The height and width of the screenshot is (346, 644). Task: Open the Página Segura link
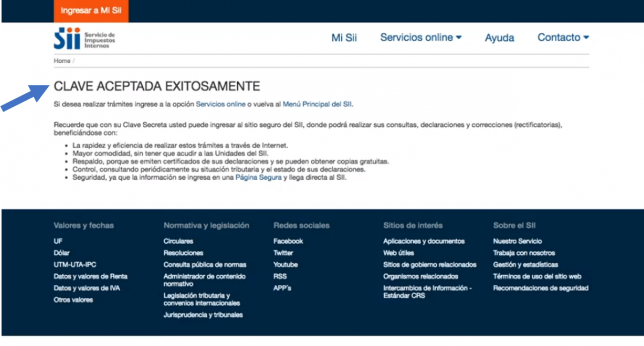[x=259, y=178]
